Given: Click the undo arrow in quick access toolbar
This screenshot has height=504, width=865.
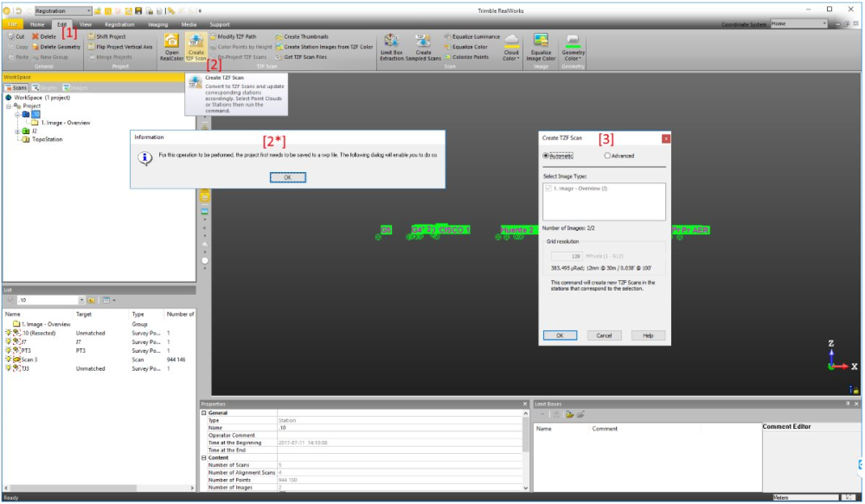Looking at the screenshot, I should (18, 10).
